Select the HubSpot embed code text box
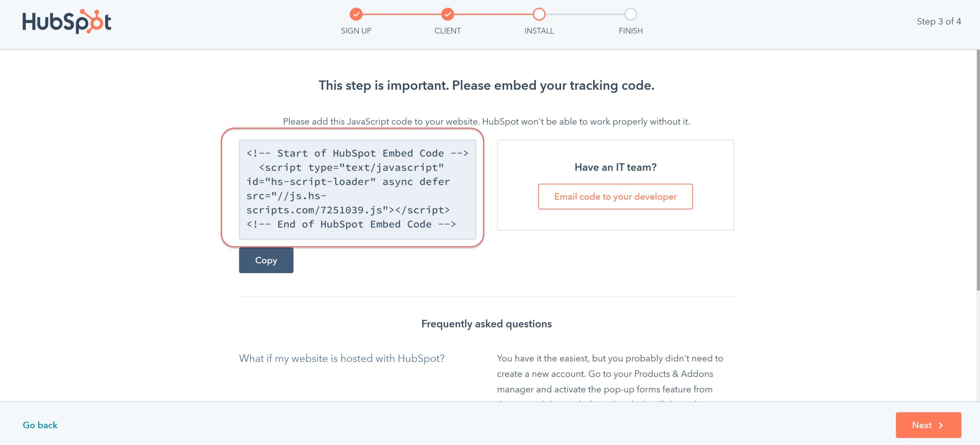This screenshot has width=980, height=445. [x=358, y=188]
